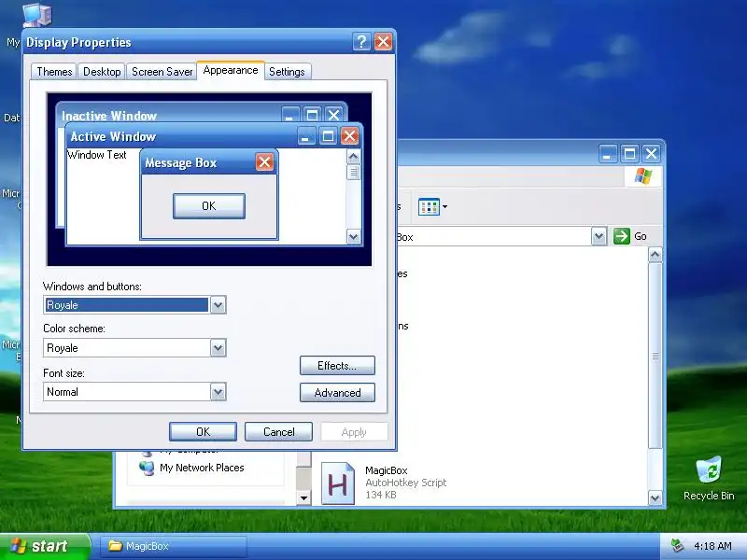Click the Explorer vertical scrollbar thumb
The height and width of the screenshot is (560, 747).
tap(655, 356)
